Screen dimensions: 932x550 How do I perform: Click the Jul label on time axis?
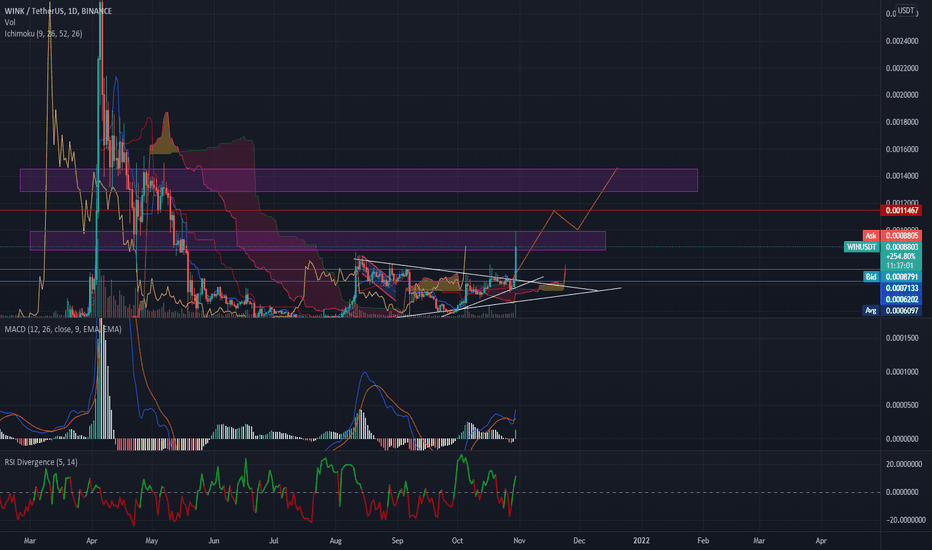pyautogui.click(x=273, y=540)
